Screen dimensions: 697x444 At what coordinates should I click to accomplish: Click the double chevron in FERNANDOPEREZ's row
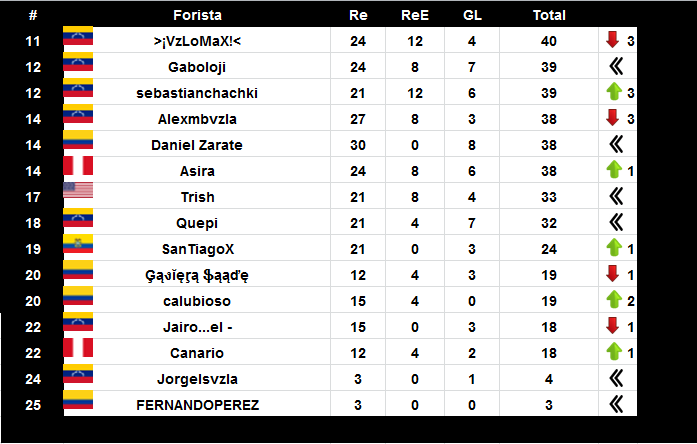[x=616, y=404]
